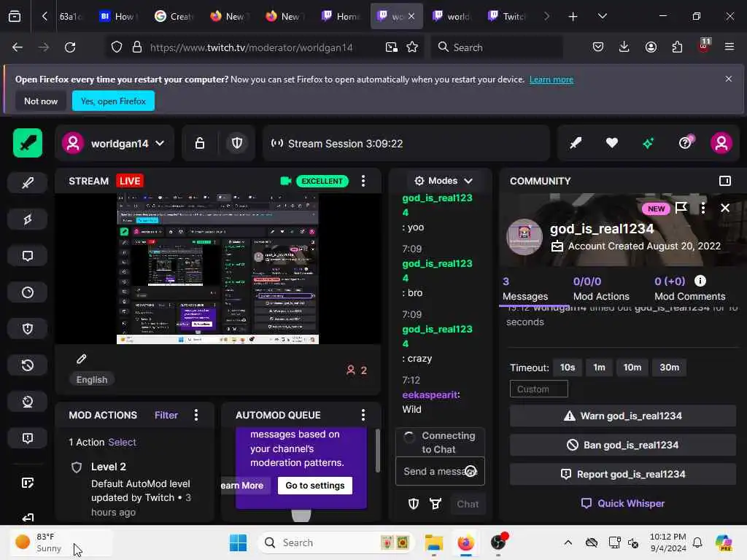This screenshot has height=560, width=747.
Task: Click the circular timer icon in left sidebar
Action: coord(28,292)
